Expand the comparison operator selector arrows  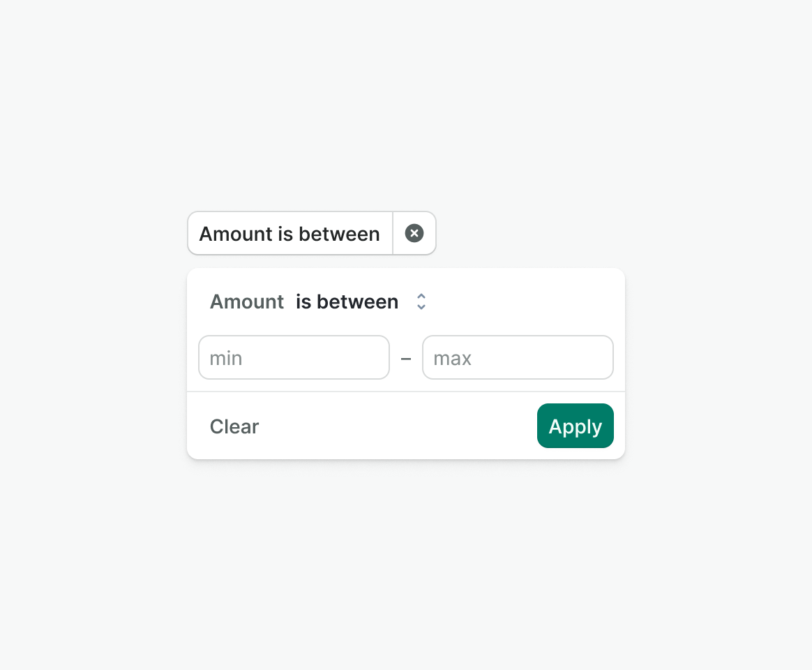[x=421, y=301]
